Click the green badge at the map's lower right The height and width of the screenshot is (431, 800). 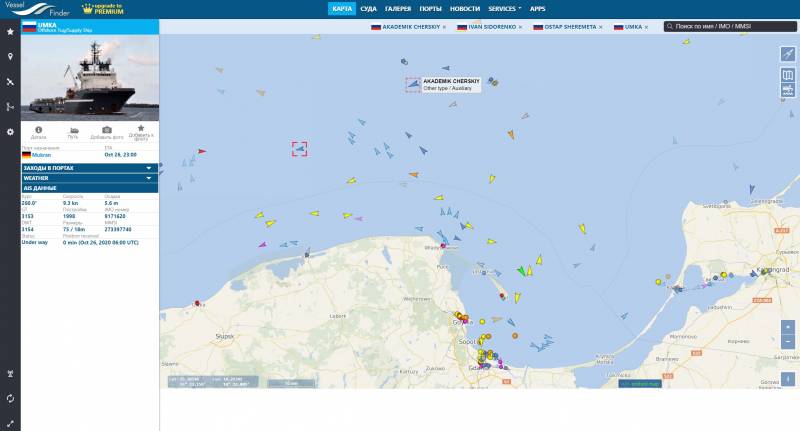click(640, 384)
